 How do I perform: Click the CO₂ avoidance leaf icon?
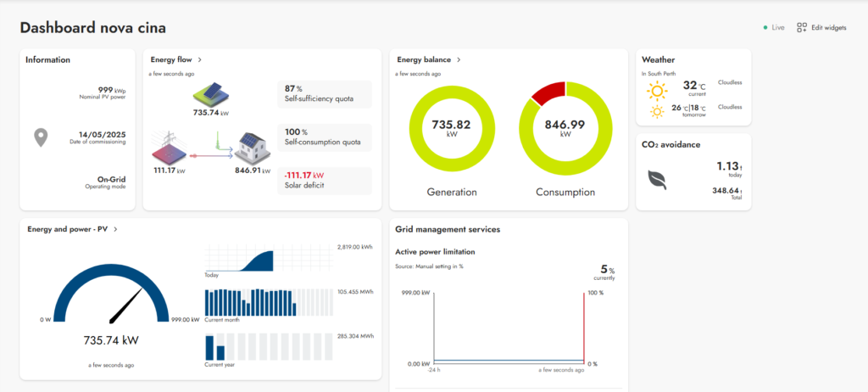656,179
